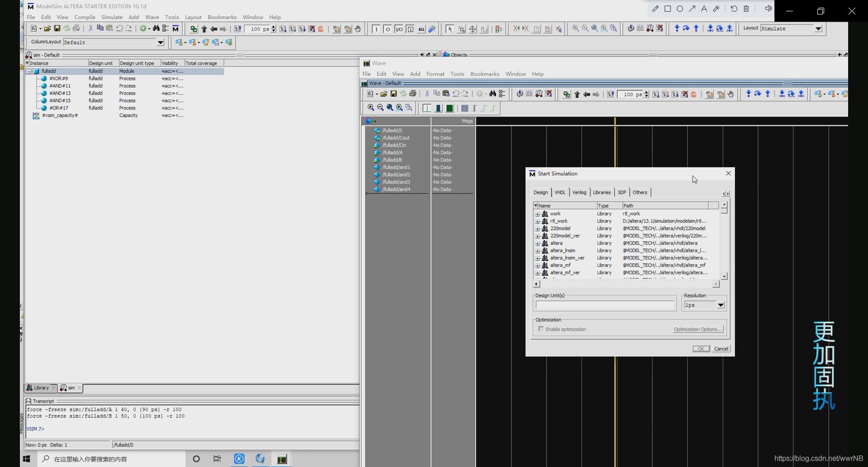Select #OR#17 process in sim tree
Image resolution: width=868 pixels, height=467 pixels.
(x=59, y=108)
